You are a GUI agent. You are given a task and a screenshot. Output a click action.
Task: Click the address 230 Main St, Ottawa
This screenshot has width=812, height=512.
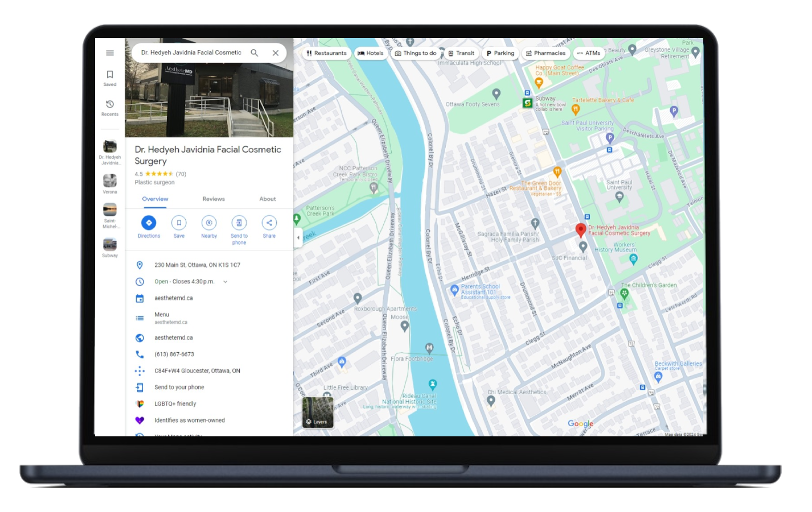coord(197,265)
